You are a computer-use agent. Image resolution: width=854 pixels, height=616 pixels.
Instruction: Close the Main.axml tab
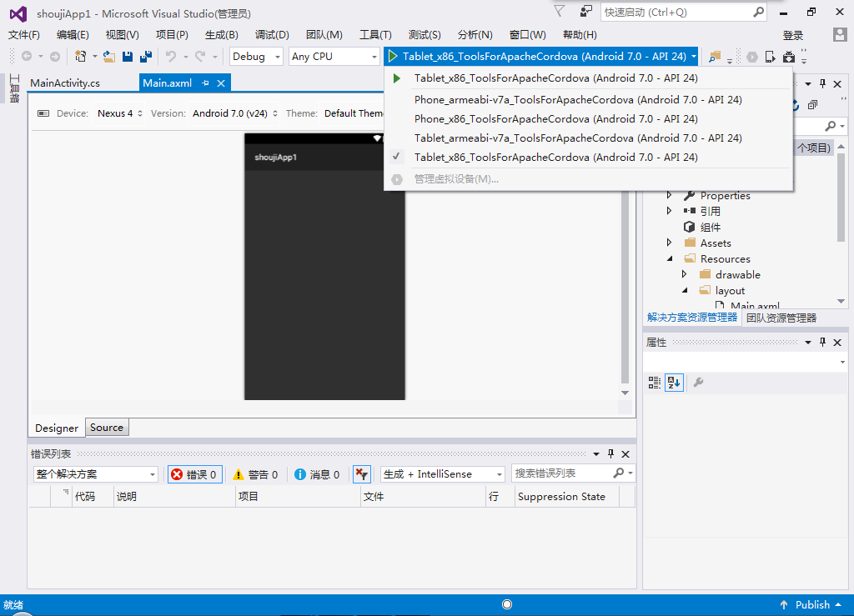point(220,83)
